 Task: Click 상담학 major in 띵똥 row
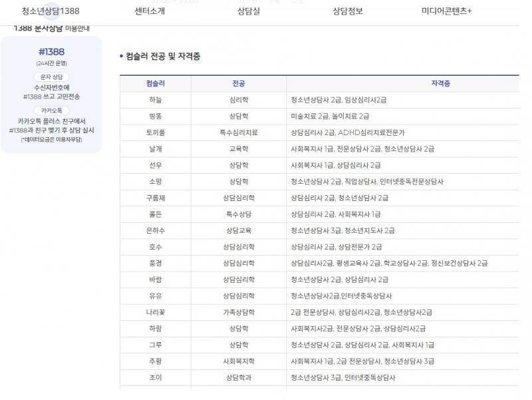(x=239, y=116)
